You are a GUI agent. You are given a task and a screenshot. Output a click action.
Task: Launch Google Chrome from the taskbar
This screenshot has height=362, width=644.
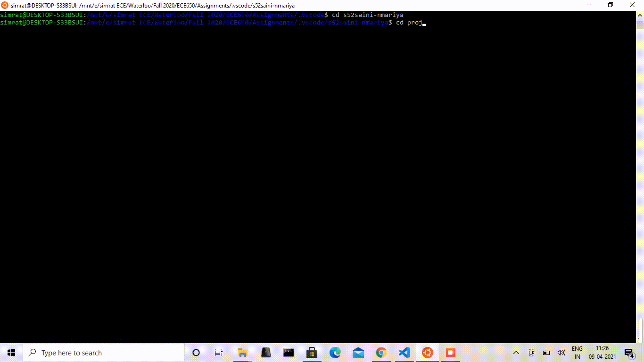(x=381, y=353)
